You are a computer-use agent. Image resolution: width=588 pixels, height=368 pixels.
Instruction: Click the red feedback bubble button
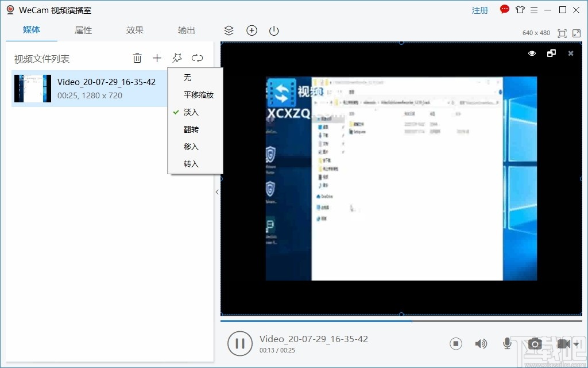pyautogui.click(x=504, y=9)
